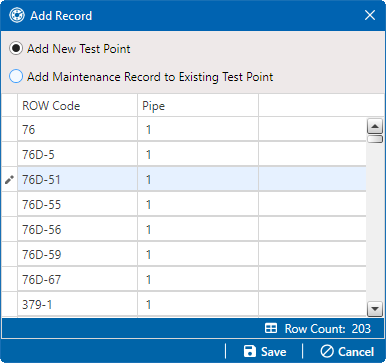Close the Add Record dialog
Screen dimensions: 386x363
click(370, 15)
